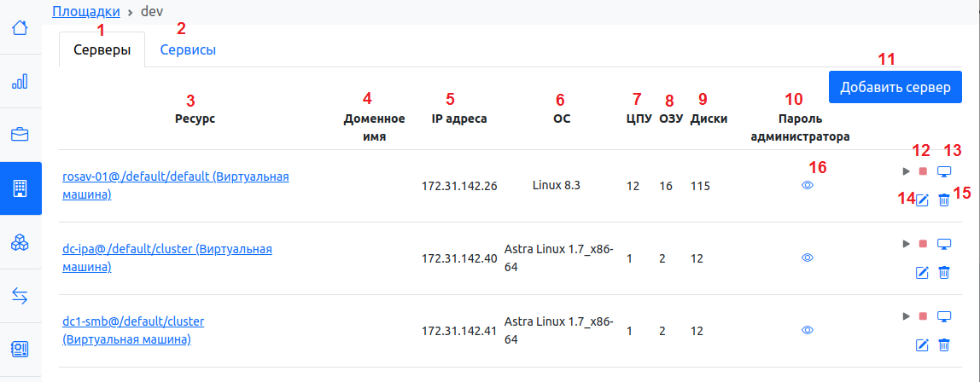The height and width of the screenshot is (382, 980).
Task: Open the bar chart statistics sidebar icon
Action: point(20,82)
